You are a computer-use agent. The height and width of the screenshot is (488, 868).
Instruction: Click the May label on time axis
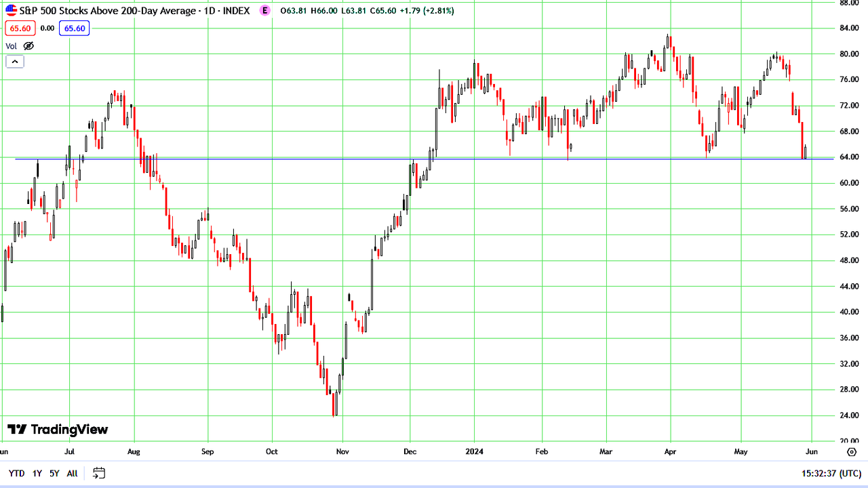click(741, 451)
